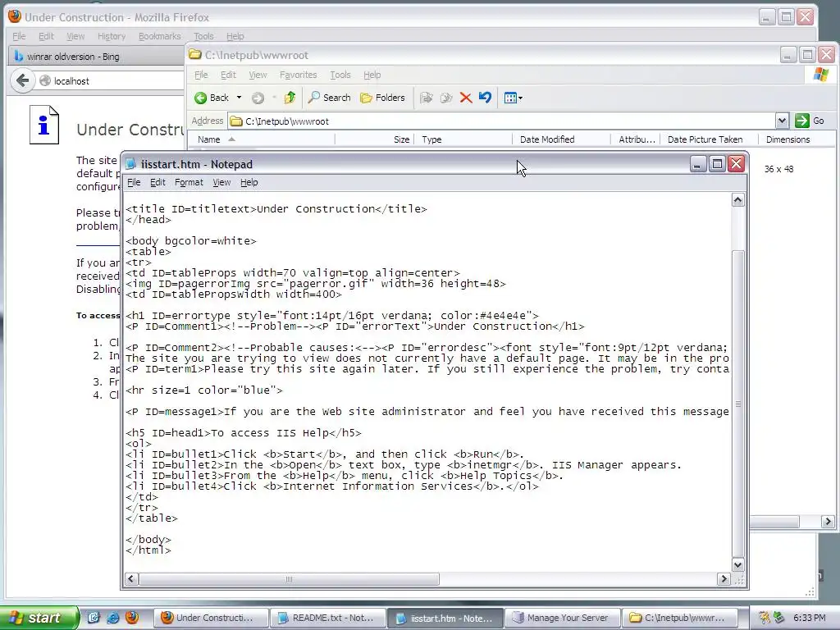Launch Firefox from Quick Launch bar

[132, 618]
